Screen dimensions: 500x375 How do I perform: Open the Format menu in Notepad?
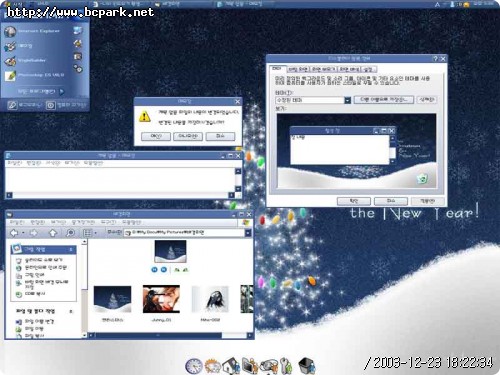pos(53,163)
